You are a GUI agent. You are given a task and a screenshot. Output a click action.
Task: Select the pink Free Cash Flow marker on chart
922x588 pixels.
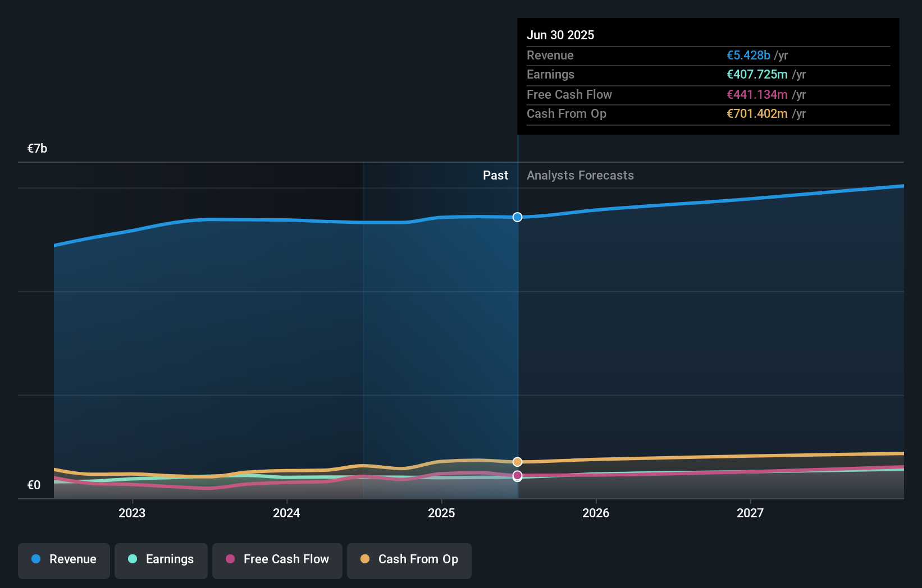coord(517,476)
